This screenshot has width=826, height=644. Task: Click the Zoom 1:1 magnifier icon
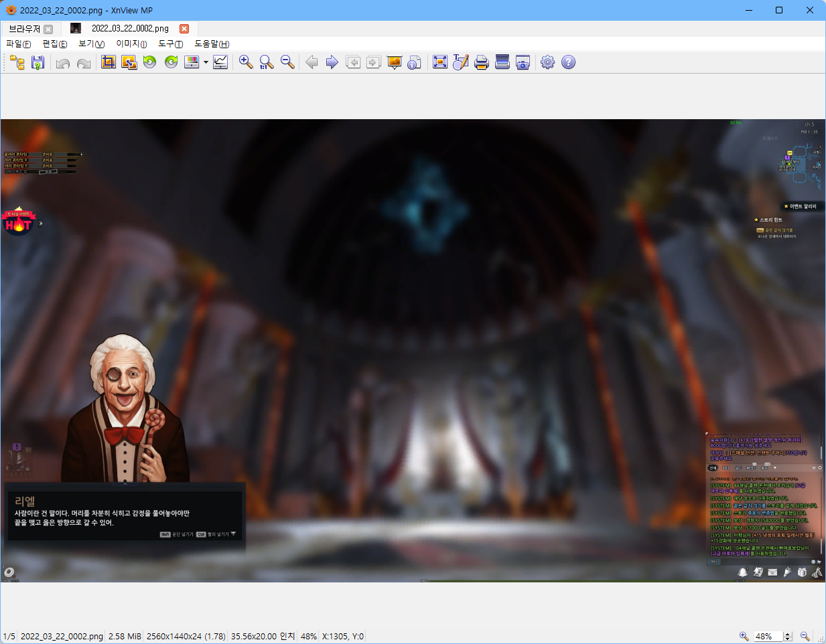pos(267,62)
